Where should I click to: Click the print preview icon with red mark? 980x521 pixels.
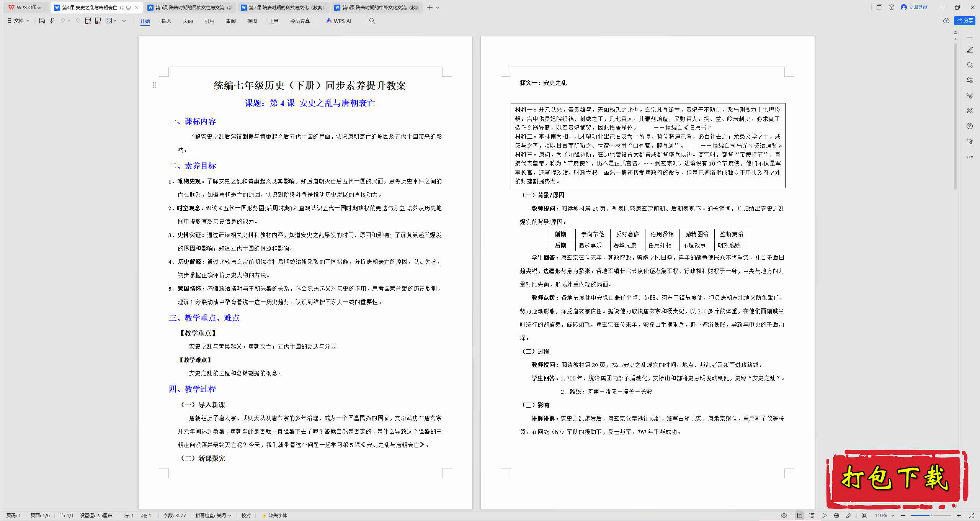pyautogui.click(x=98, y=21)
